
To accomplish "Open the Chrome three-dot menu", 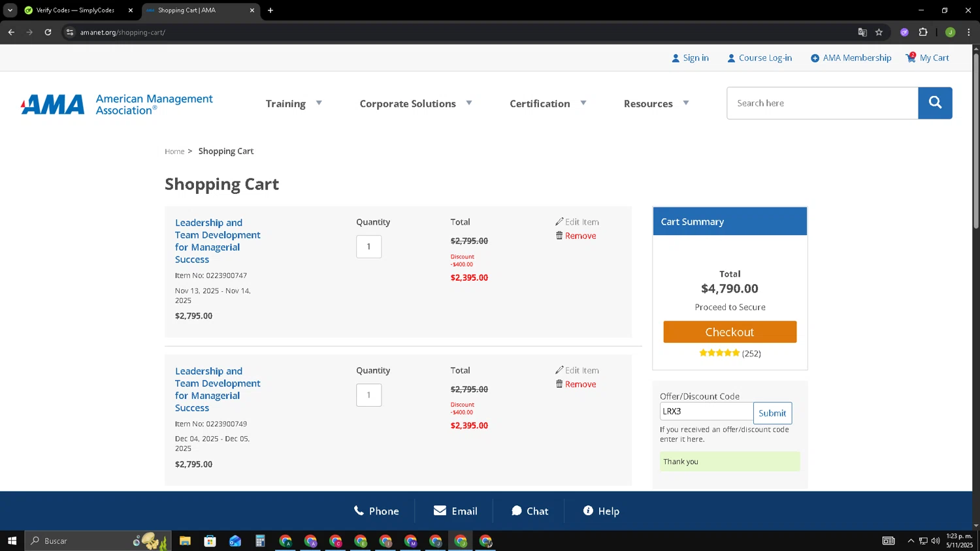I will point(968,32).
